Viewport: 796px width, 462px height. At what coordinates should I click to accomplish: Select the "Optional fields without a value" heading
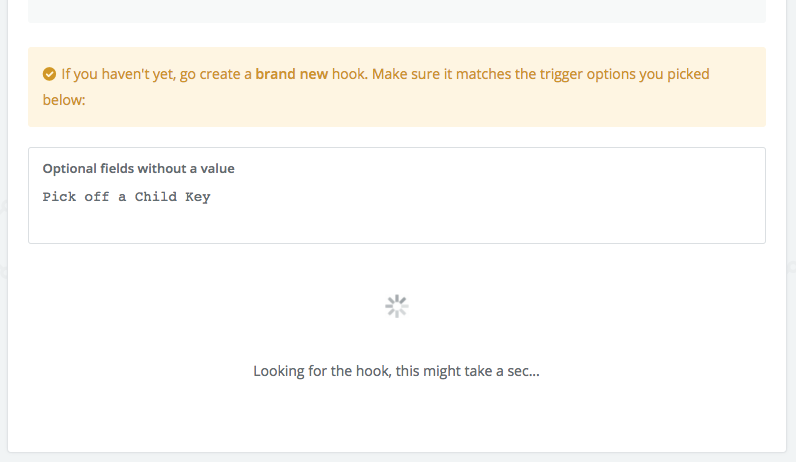click(x=138, y=168)
